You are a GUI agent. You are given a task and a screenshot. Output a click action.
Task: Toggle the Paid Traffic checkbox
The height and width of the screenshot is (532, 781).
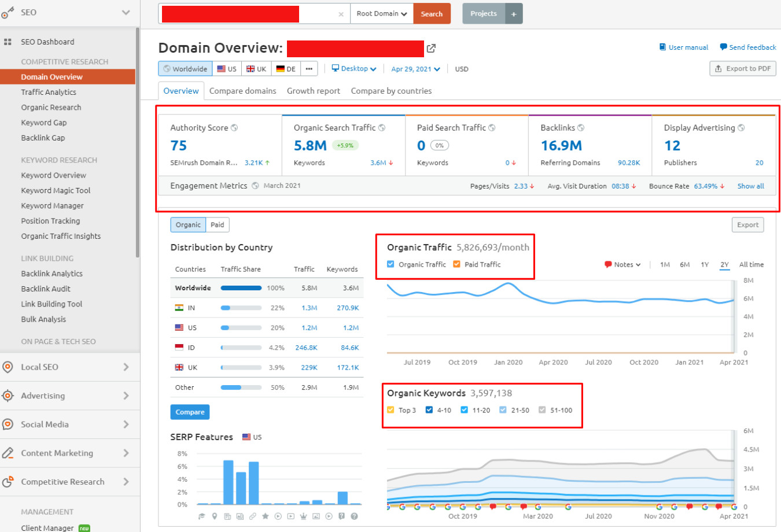coord(456,264)
